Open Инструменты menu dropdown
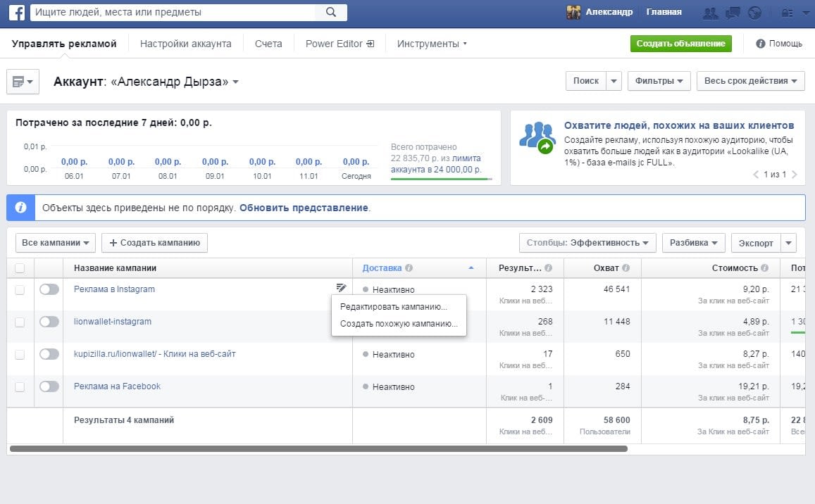 (x=432, y=44)
